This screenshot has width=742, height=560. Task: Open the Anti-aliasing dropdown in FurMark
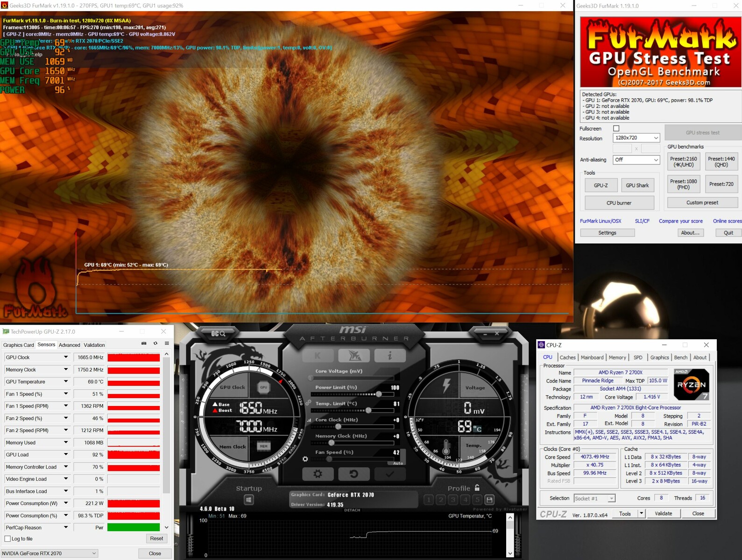tap(636, 160)
